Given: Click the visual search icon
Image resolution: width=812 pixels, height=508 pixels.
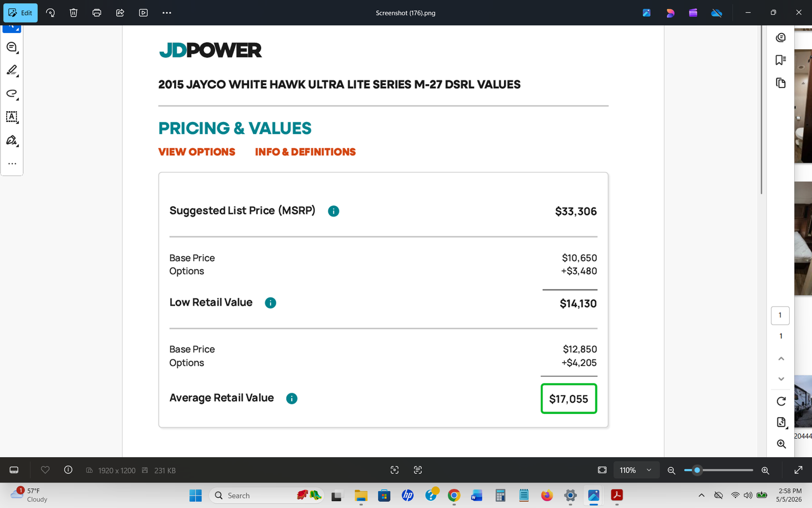Looking at the screenshot, I should click(394, 470).
